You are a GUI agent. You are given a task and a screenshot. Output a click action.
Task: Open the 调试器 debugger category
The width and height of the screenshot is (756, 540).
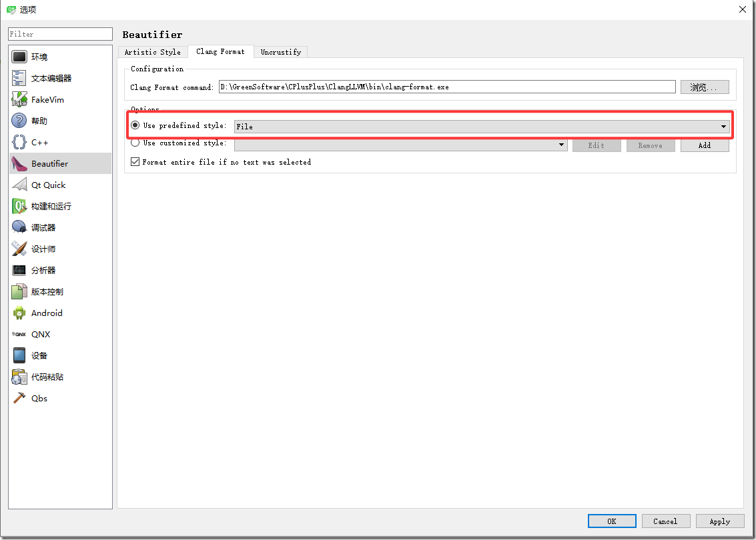point(60,227)
